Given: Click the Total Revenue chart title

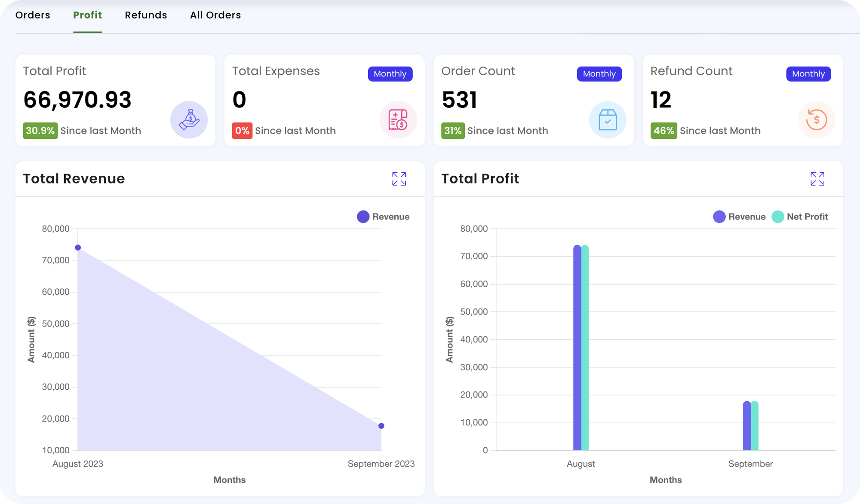Looking at the screenshot, I should tap(74, 179).
